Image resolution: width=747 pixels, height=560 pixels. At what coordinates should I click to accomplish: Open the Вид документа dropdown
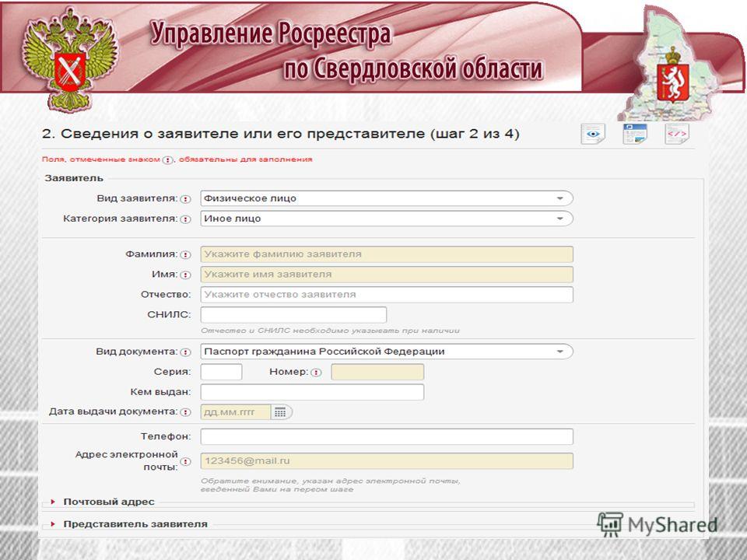387,352
